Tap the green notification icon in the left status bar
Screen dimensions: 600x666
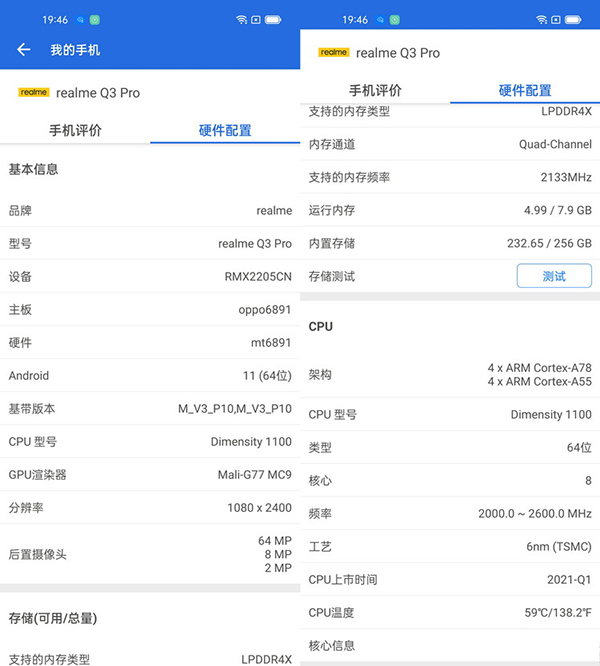(95, 20)
